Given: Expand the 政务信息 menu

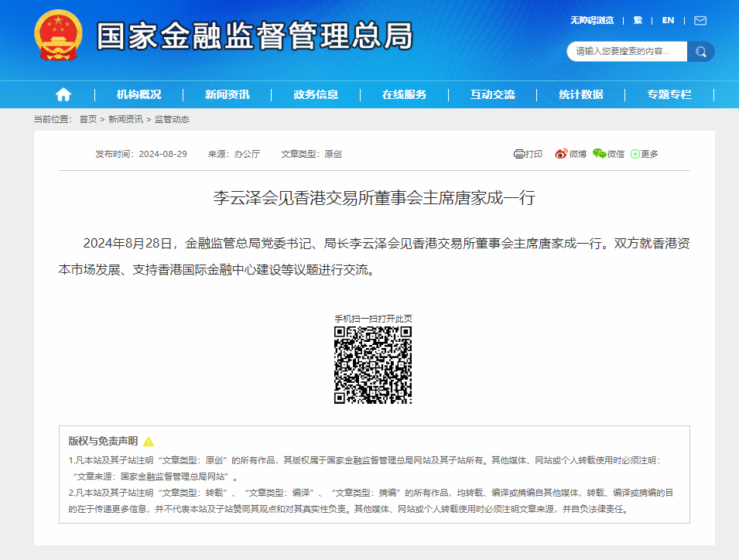Looking at the screenshot, I should coord(316,94).
